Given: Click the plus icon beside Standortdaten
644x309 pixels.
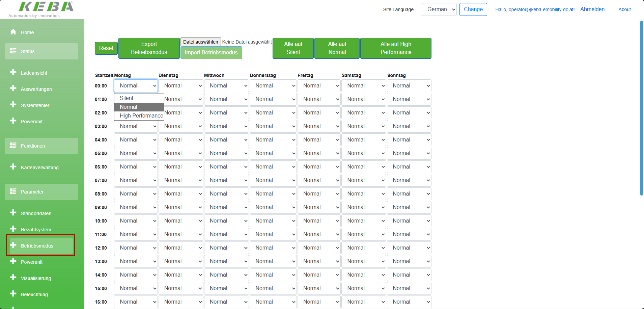Looking at the screenshot, I should click(13, 212).
